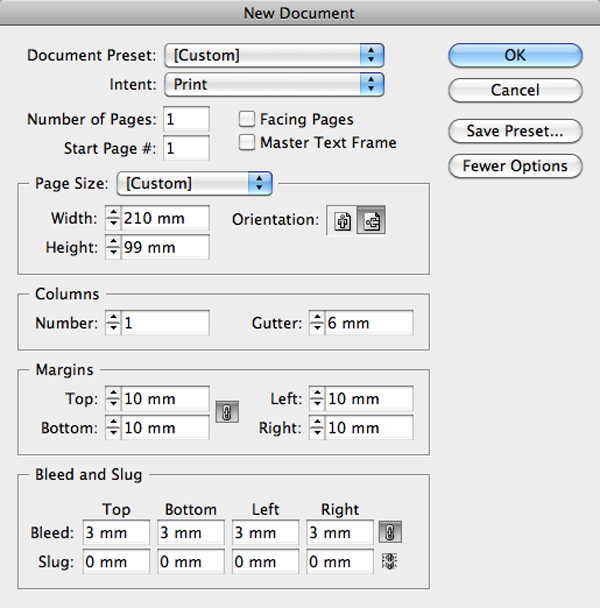Click the Width stepper arrows
The height and width of the screenshot is (608, 600).
113,218
